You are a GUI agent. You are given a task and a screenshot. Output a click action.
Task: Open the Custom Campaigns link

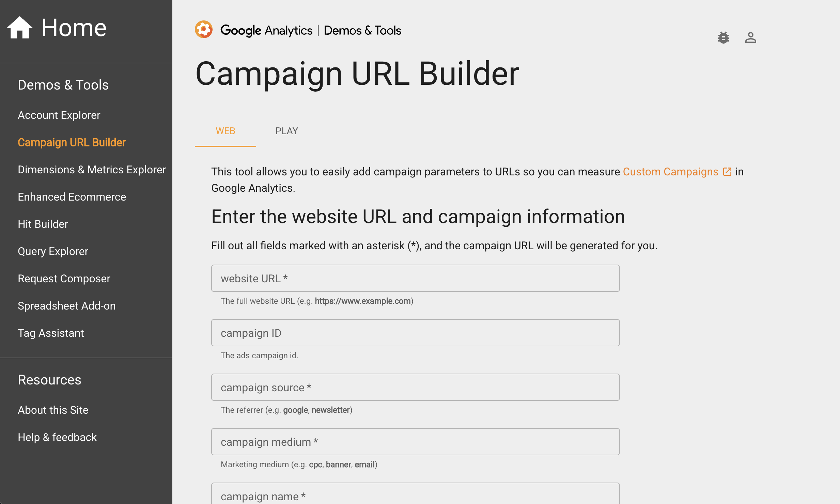[x=670, y=172]
